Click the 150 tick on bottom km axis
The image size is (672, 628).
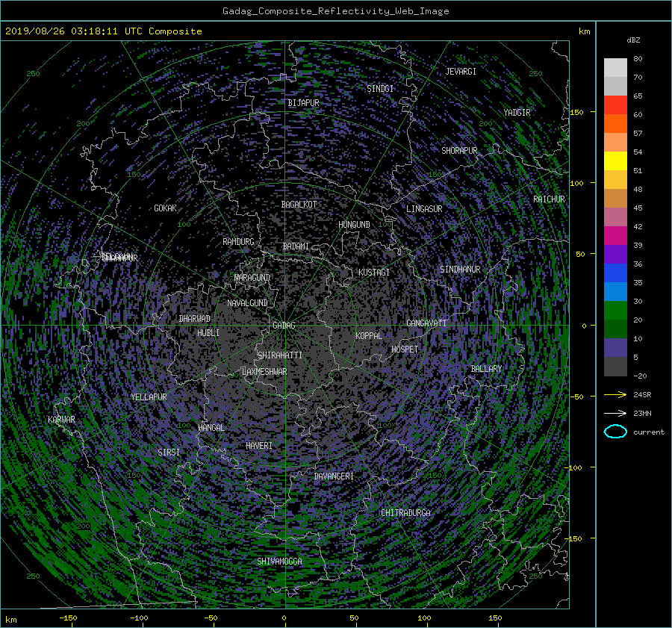pos(495,618)
